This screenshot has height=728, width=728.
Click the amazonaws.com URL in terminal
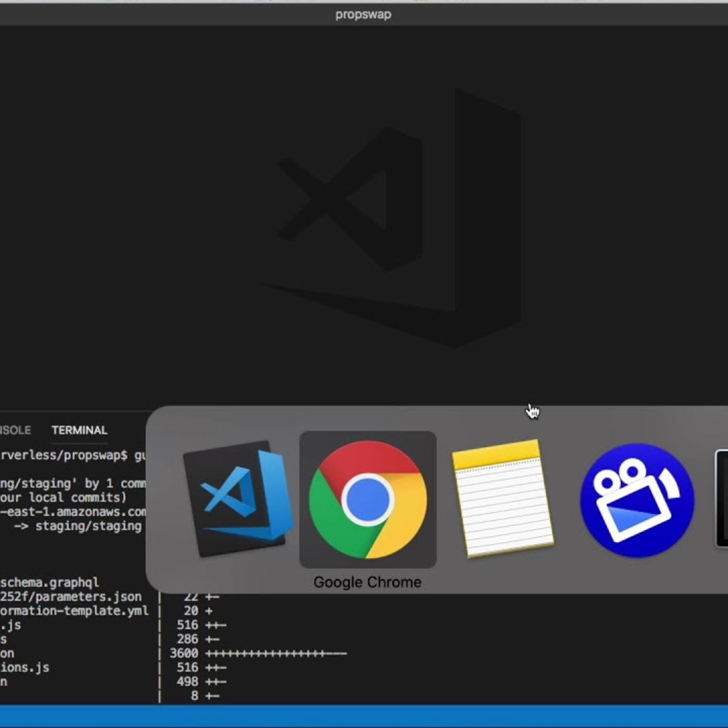[73, 512]
